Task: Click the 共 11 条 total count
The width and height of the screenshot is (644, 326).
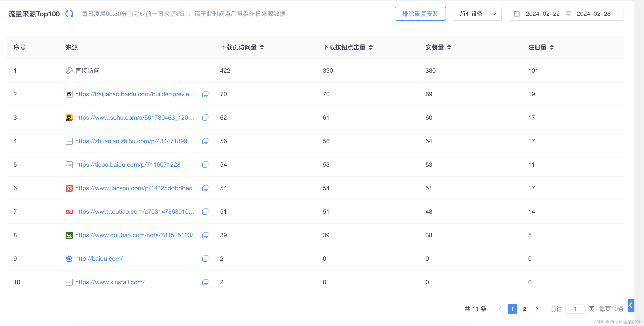Action: point(475,309)
